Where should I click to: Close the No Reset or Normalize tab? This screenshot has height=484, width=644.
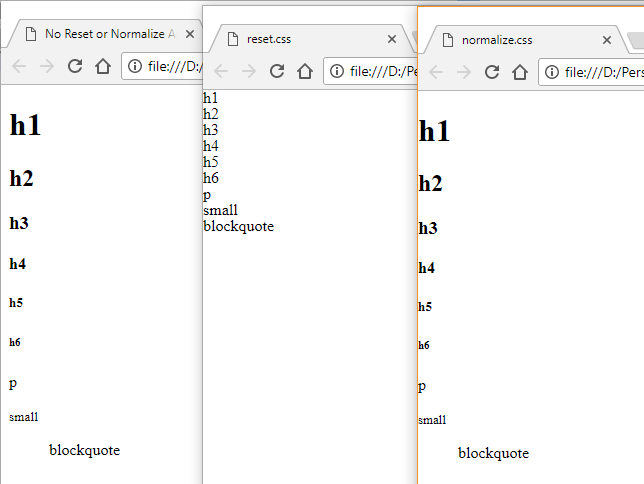tap(190, 34)
